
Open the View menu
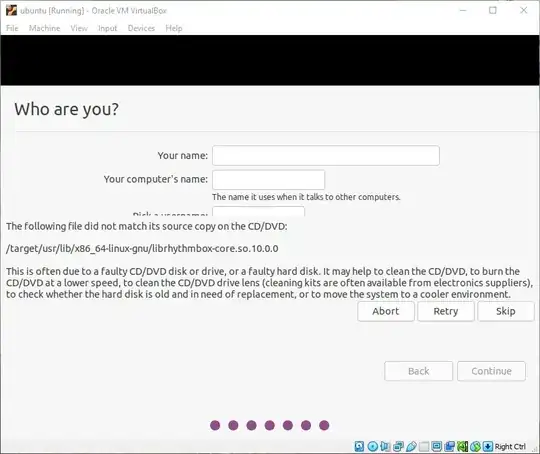click(79, 28)
